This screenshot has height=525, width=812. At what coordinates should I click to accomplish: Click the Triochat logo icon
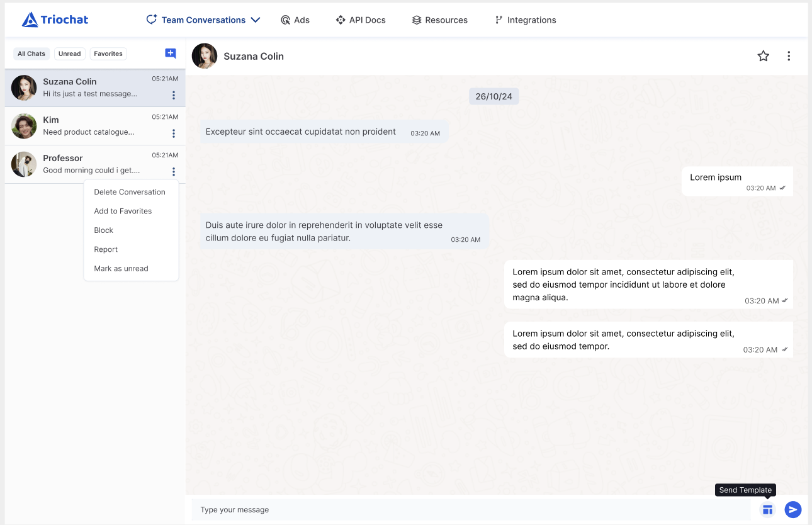coord(30,20)
